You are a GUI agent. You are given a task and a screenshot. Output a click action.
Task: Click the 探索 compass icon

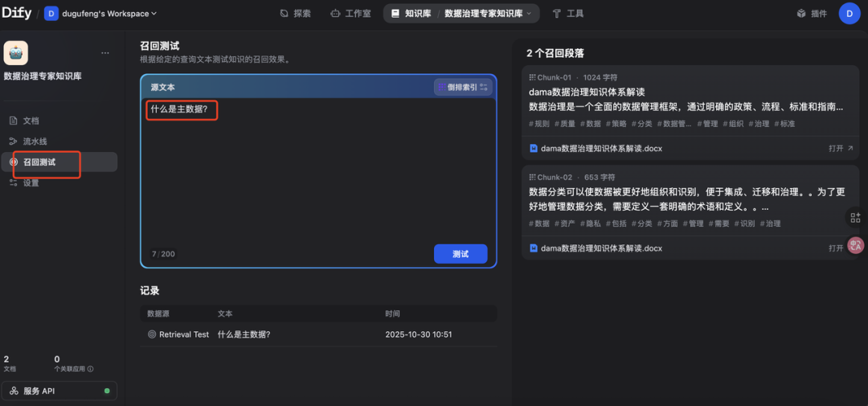(284, 14)
